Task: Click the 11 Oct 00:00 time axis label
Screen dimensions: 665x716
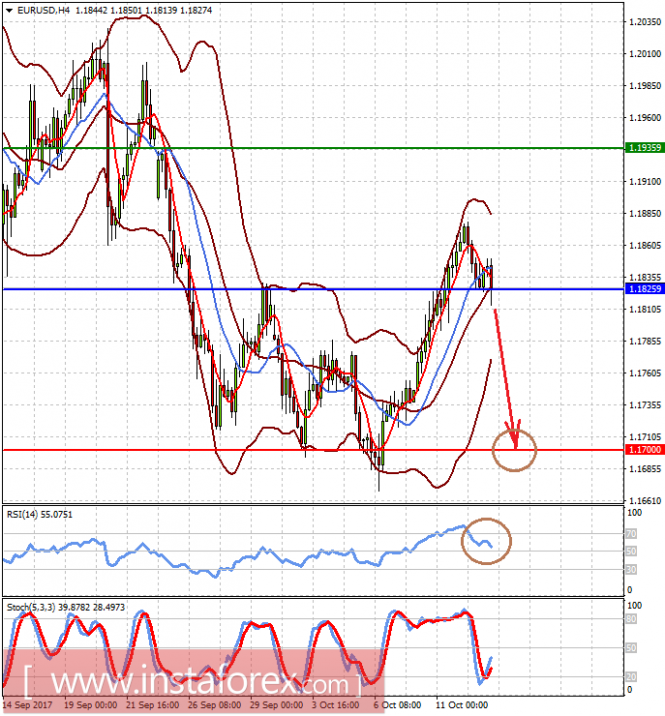Action: [461, 705]
